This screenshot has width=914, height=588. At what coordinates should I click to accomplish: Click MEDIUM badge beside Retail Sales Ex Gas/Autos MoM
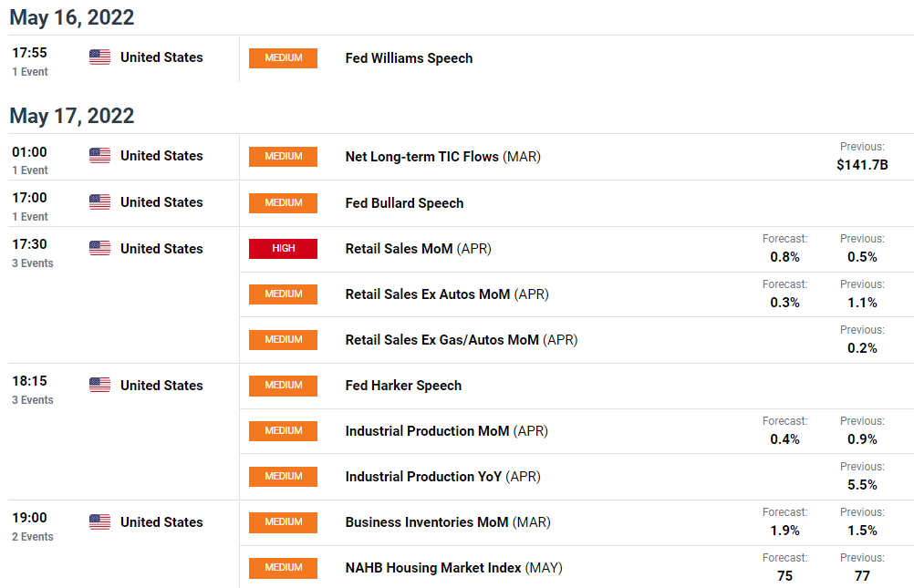pyautogui.click(x=284, y=340)
